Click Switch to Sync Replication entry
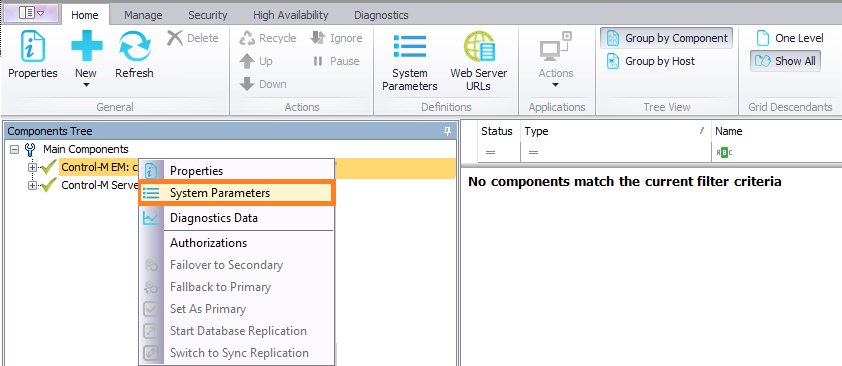Image resolution: width=842 pixels, height=366 pixels. [x=236, y=353]
